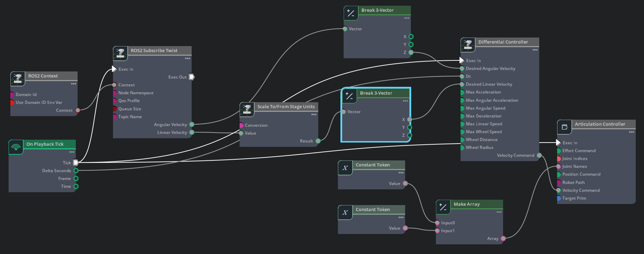Screen dimensions: 644x254
Task: Click the On Playback Tick wifi icon
Action: click(16, 147)
